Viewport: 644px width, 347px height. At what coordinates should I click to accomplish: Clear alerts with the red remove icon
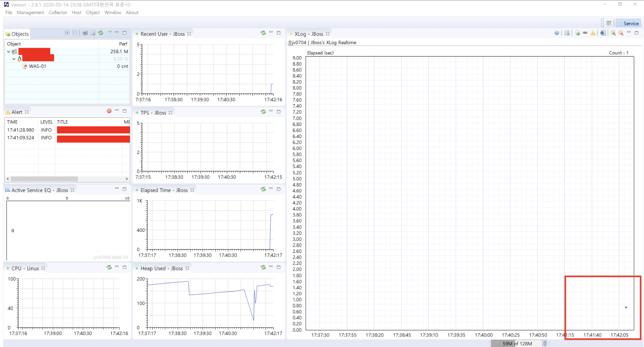point(109,111)
